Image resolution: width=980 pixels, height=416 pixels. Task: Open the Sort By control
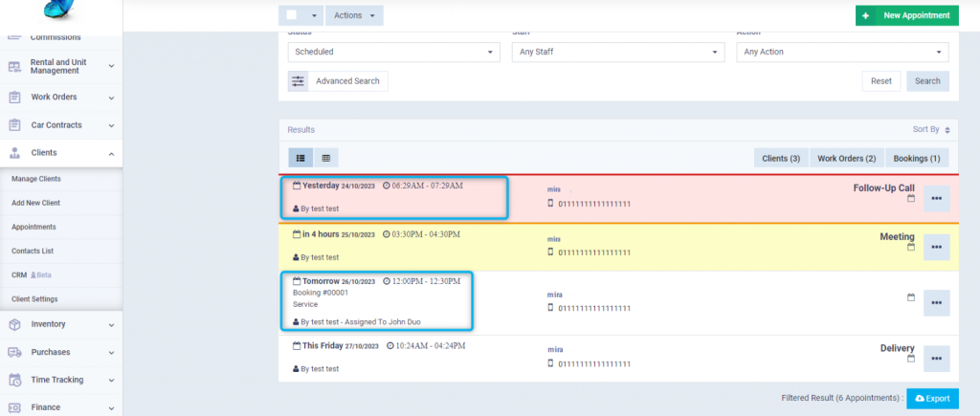pos(931,130)
